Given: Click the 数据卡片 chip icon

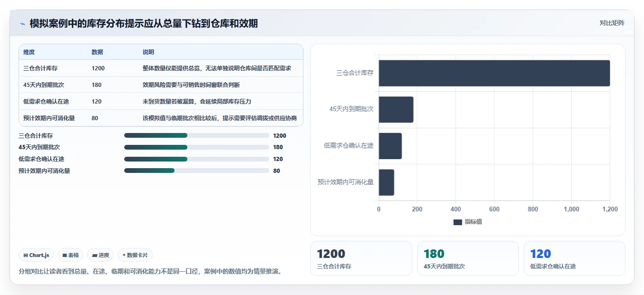Looking at the screenshot, I should pos(124,255).
